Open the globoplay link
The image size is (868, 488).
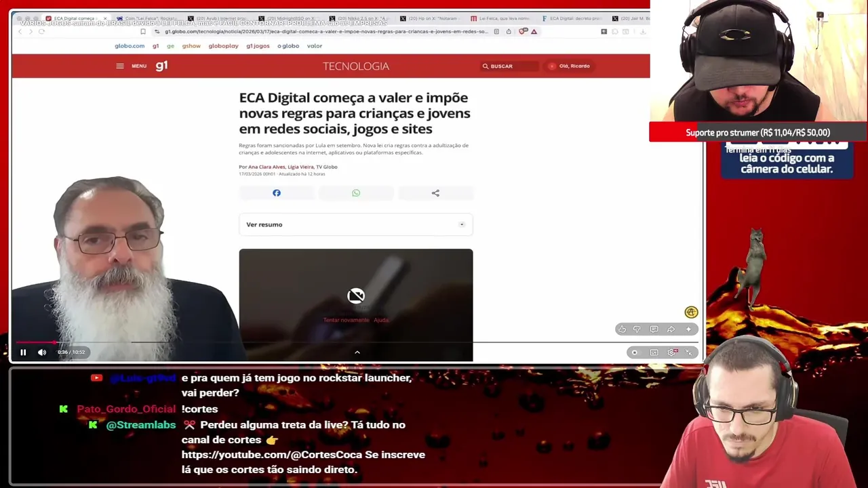(x=223, y=46)
